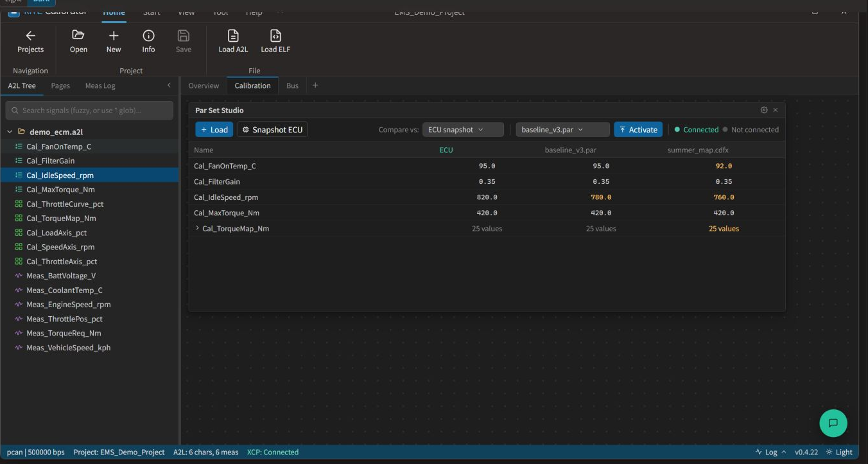
Task: Go back to Projects with the arrow button
Action: coord(30,42)
